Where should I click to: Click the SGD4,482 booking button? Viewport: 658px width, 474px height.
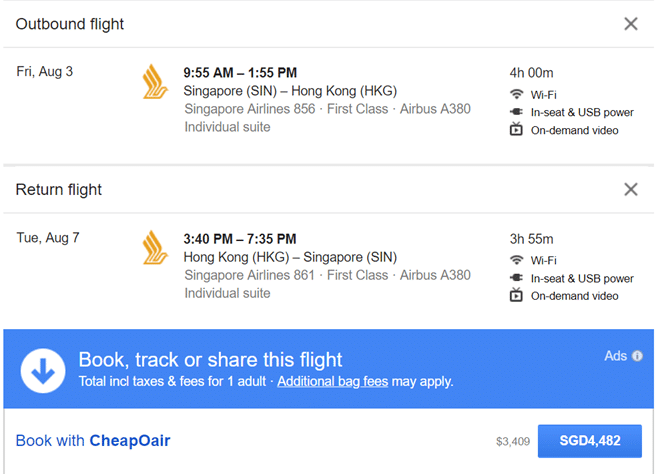pos(590,441)
